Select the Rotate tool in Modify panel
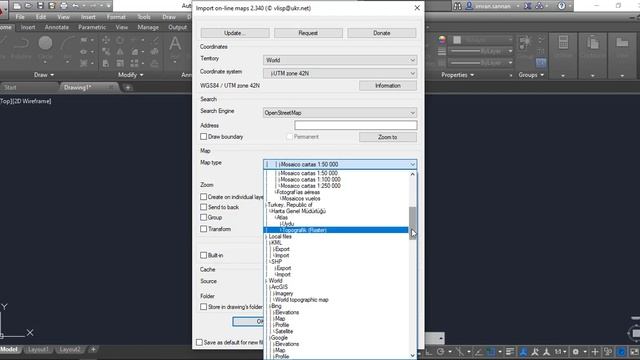The image size is (640, 360). (120, 40)
